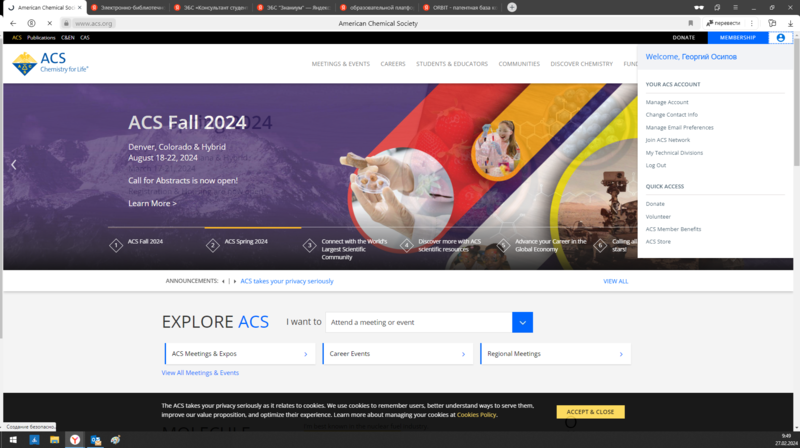Click View All announcements
800x448 pixels.
[x=616, y=281]
